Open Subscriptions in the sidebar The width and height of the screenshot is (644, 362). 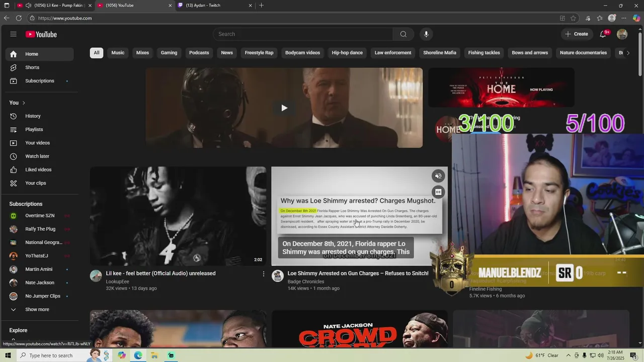(x=40, y=81)
